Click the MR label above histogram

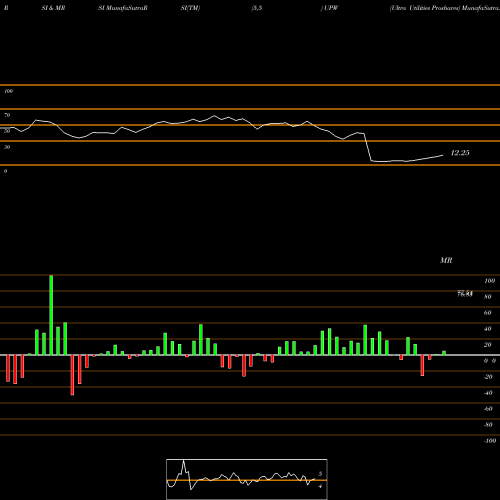446,260
